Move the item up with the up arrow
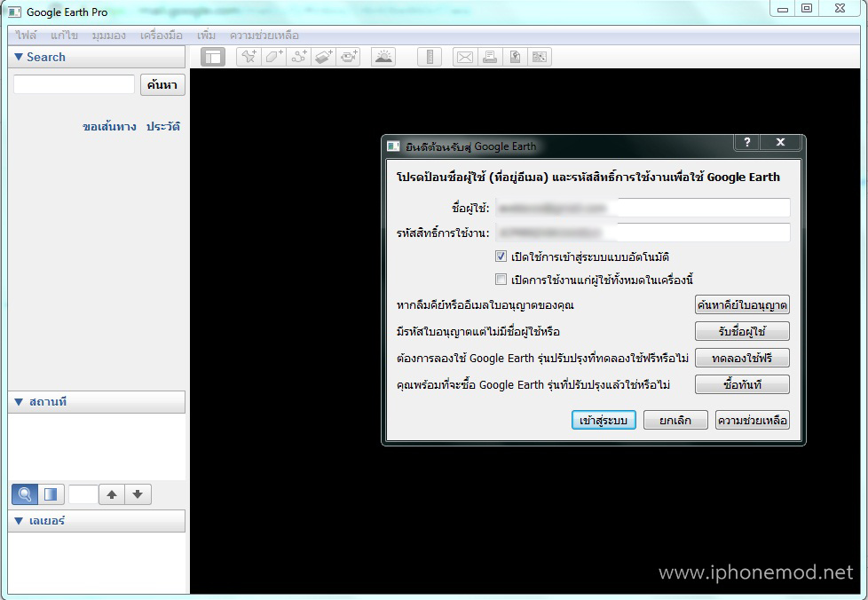868x600 pixels. [112, 494]
